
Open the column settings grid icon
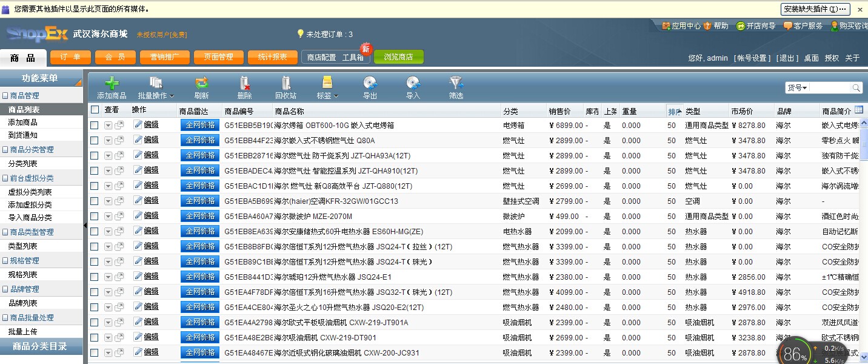point(859,110)
